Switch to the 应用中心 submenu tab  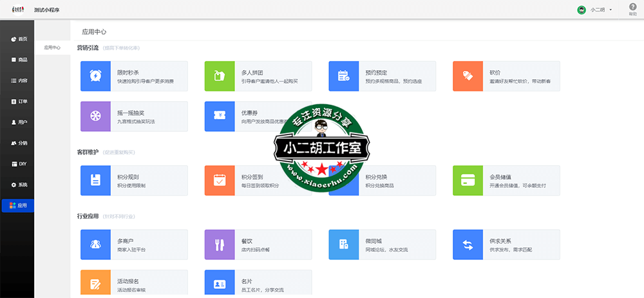pos(52,48)
